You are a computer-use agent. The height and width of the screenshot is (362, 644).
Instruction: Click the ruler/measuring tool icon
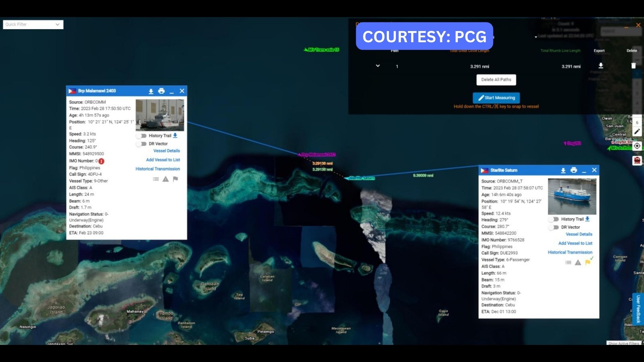coord(637,134)
